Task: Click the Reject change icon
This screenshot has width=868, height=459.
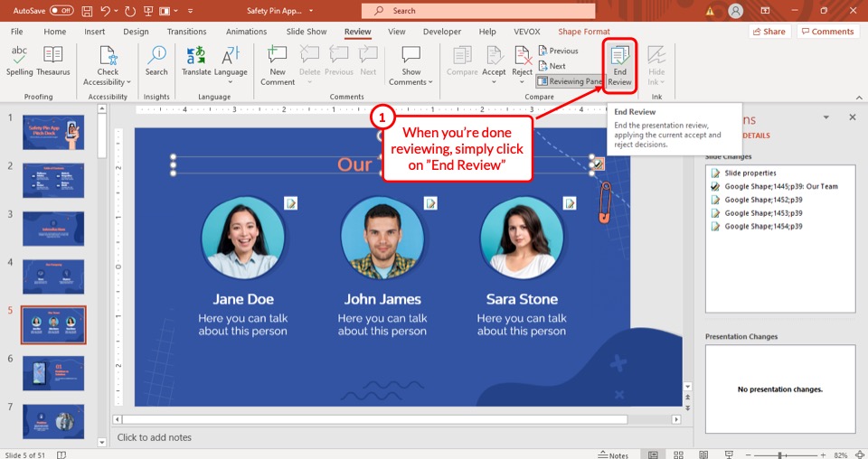Action: point(522,56)
